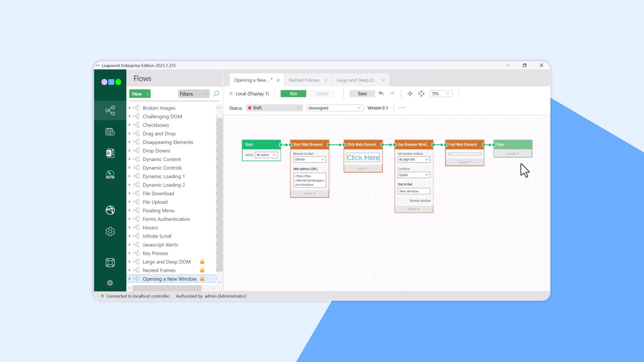Click the lock icon beside Large and Deep DOM
Screen dimensions: 644x362
tap(202, 262)
